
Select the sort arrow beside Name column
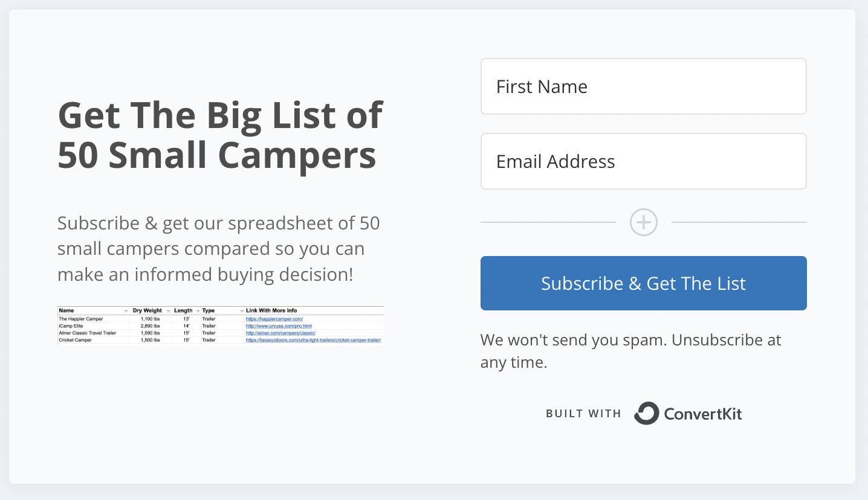coord(126,310)
